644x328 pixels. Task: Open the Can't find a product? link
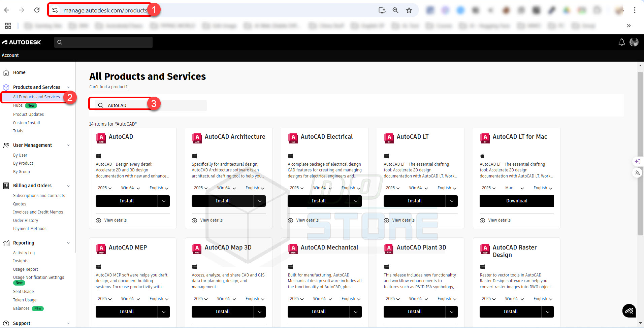108,87
